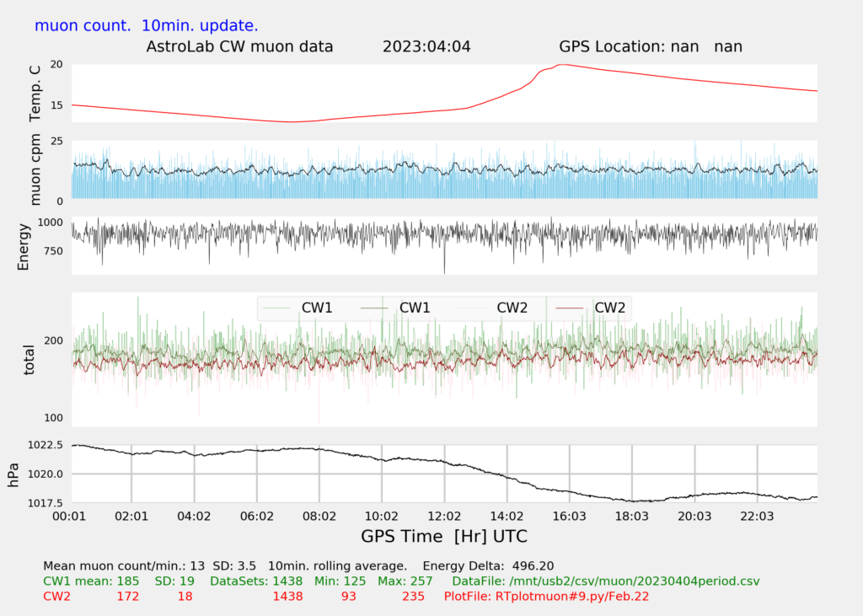Click the blue 'muon count. 10min. update.' heading

point(146,25)
